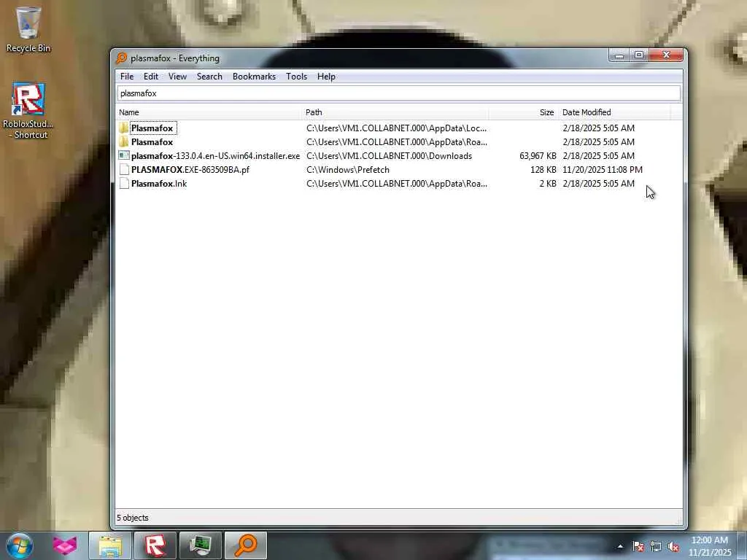Image resolution: width=747 pixels, height=560 pixels.
Task: Sort results by Size column header
Action: (522, 112)
